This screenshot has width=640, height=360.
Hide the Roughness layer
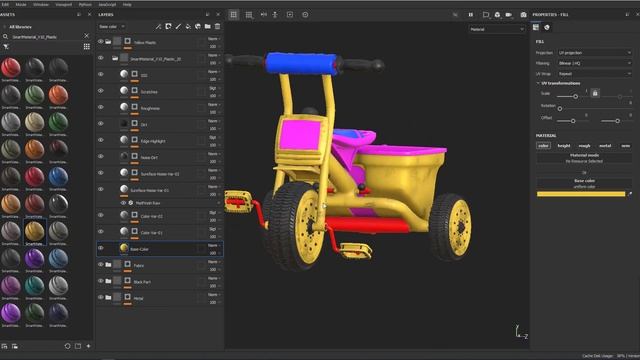100,107
